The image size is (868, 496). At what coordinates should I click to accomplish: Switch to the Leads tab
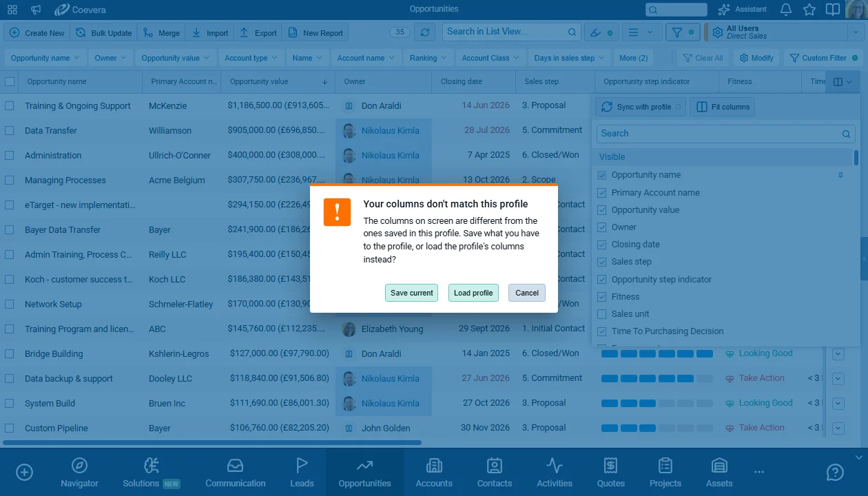[x=302, y=473]
